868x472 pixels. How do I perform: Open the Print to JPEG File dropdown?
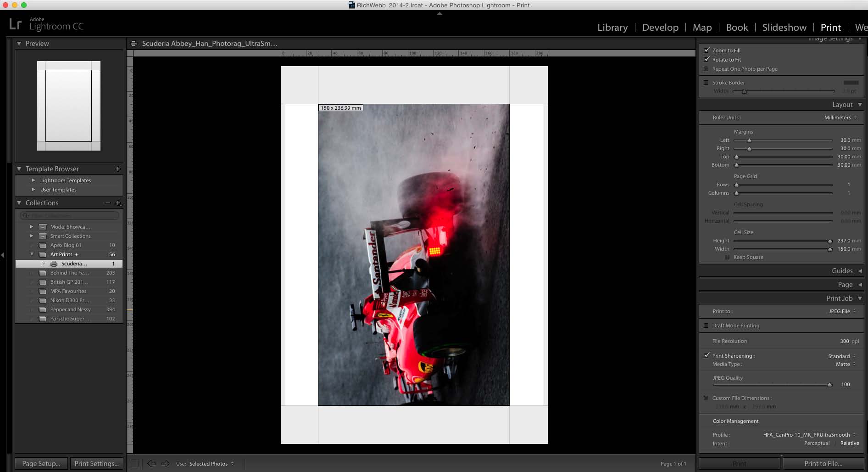coord(842,311)
